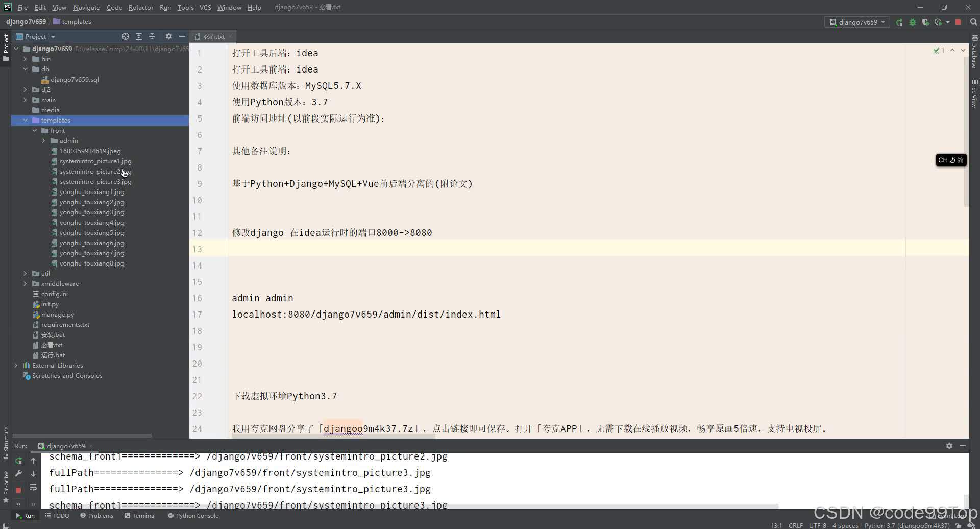Collapse the templates folder
Screen dimensions: 980x529
(25, 120)
